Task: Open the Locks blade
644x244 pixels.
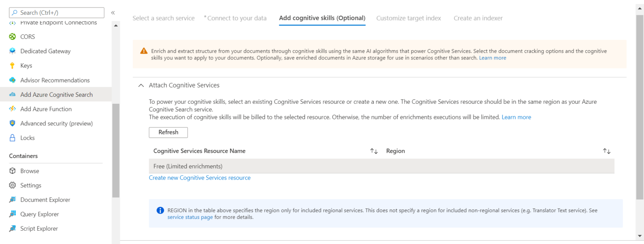Action: pos(27,138)
